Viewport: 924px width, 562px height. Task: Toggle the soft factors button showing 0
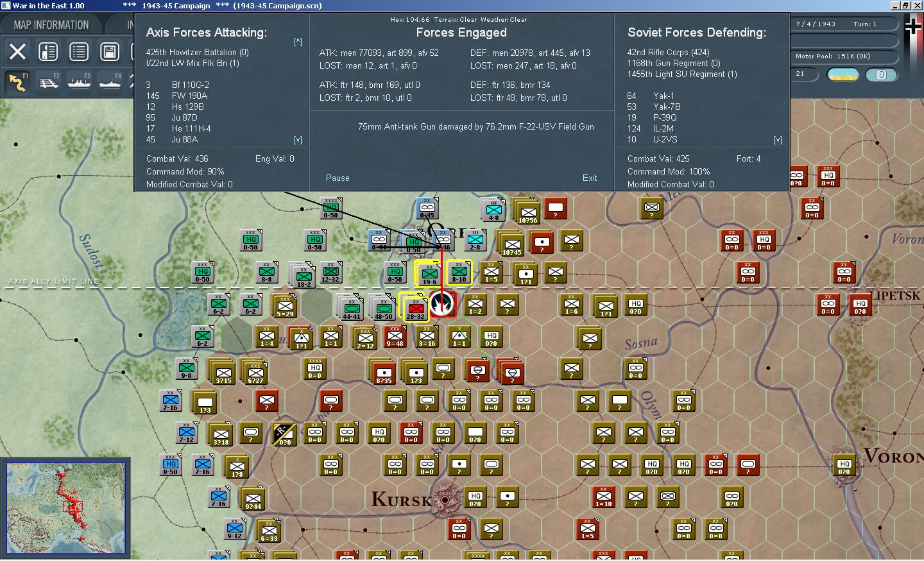(x=881, y=74)
